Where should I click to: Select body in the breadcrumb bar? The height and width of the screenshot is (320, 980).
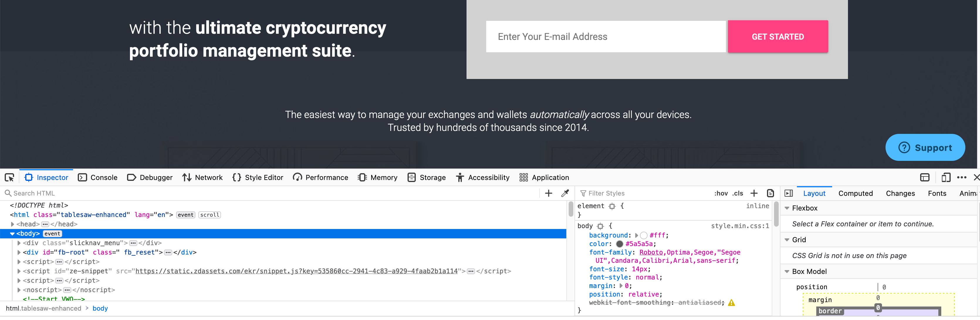[x=100, y=309]
